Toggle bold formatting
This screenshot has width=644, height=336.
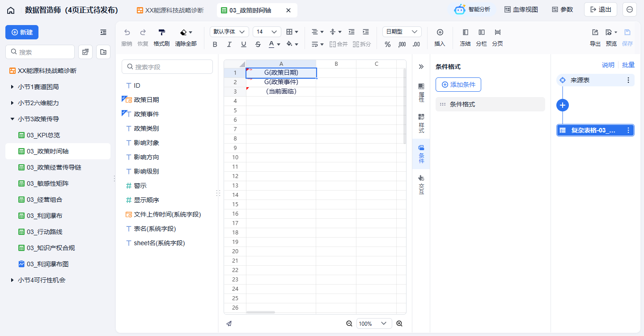pos(215,44)
